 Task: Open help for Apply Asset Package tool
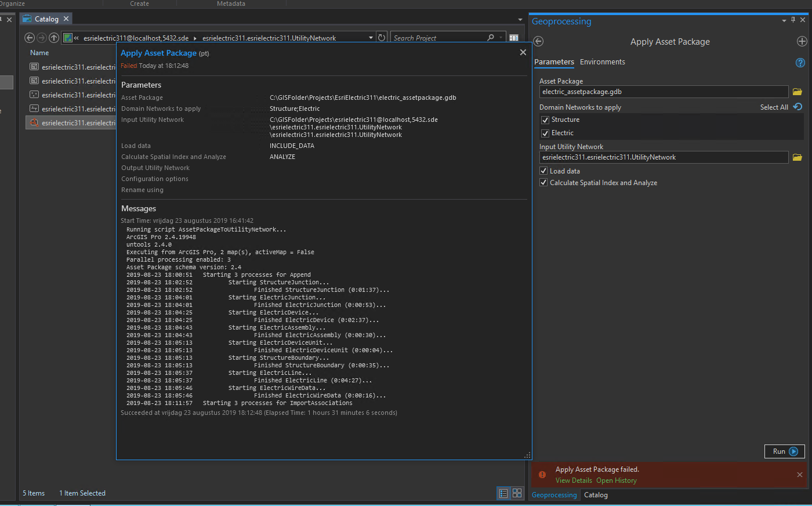pyautogui.click(x=800, y=63)
